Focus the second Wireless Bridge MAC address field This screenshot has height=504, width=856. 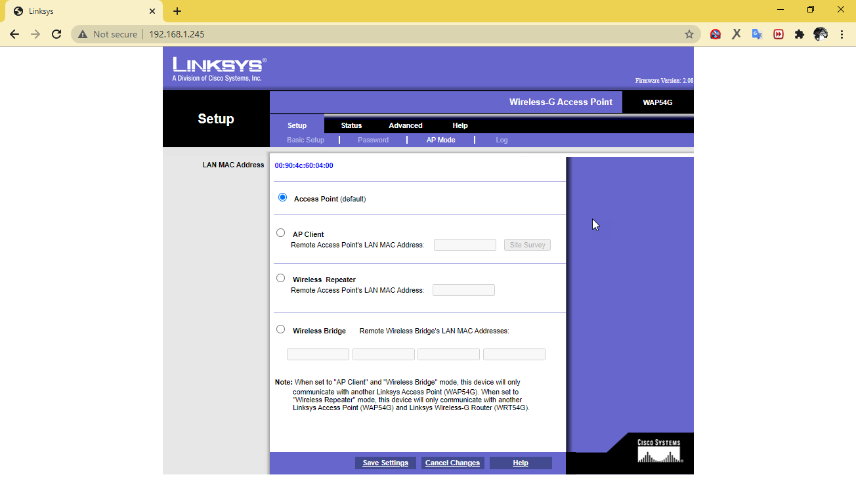tap(383, 354)
